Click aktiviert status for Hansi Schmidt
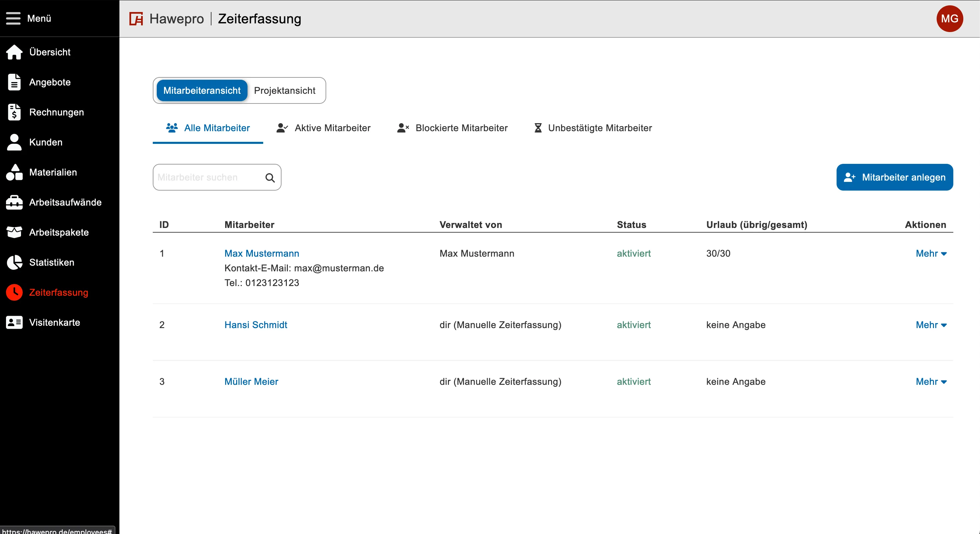The height and width of the screenshot is (534, 980). pyautogui.click(x=634, y=325)
